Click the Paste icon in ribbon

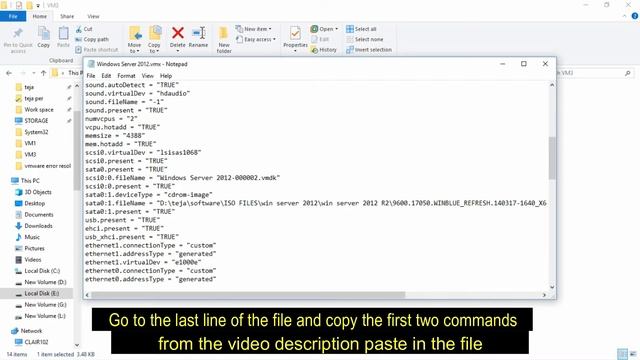click(63, 33)
